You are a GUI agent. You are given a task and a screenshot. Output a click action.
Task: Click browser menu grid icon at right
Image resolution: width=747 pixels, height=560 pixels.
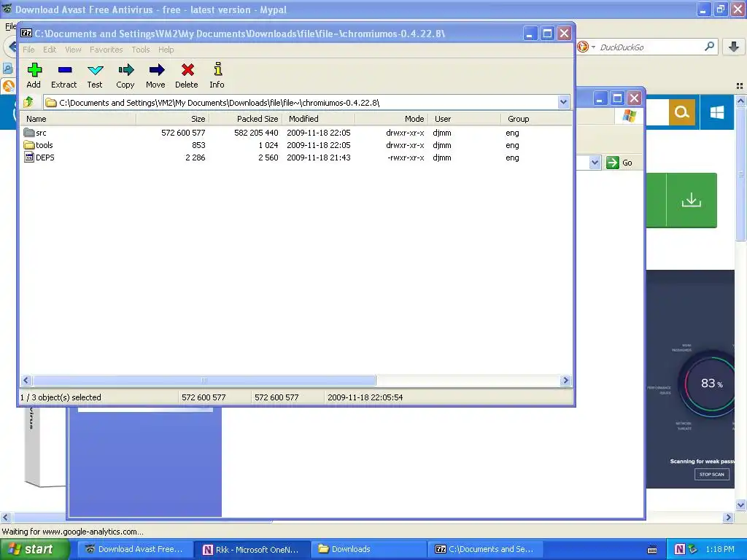pos(740,86)
